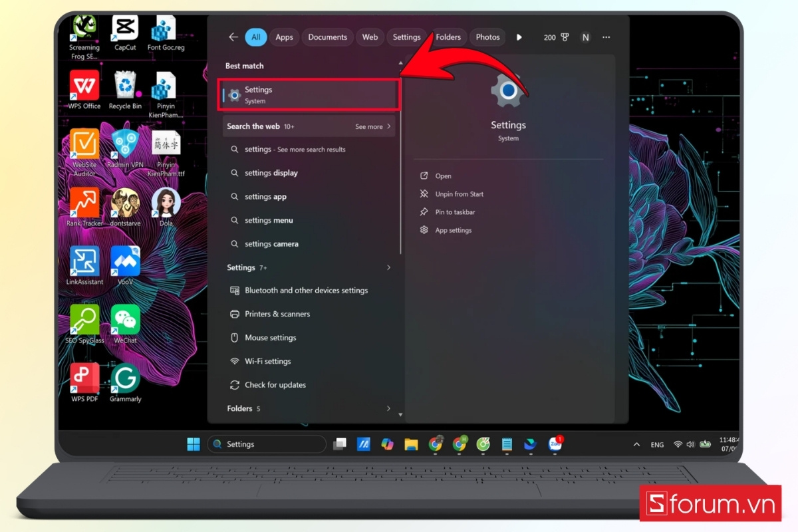Select the WeChat desktop shortcut
The image size is (798, 532).
pyautogui.click(x=125, y=325)
